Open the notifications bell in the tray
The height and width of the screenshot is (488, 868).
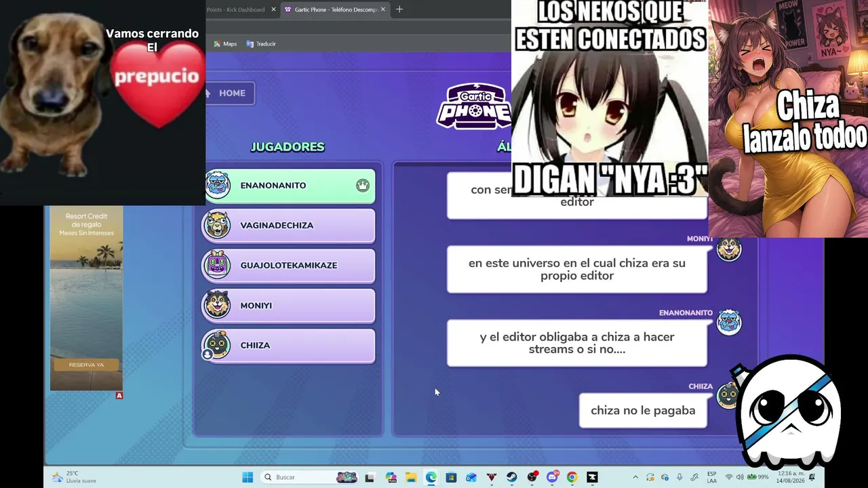click(812, 477)
